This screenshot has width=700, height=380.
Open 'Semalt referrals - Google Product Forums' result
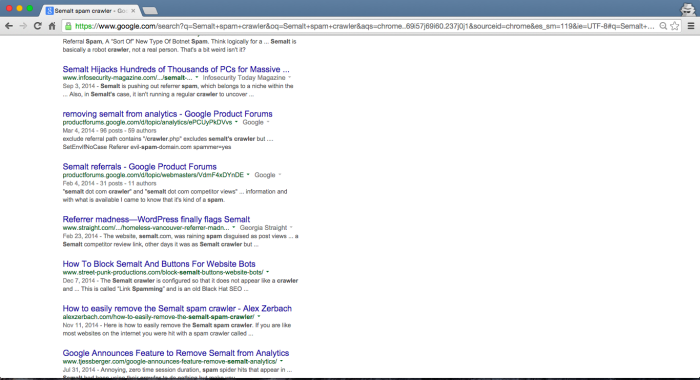(139, 167)
